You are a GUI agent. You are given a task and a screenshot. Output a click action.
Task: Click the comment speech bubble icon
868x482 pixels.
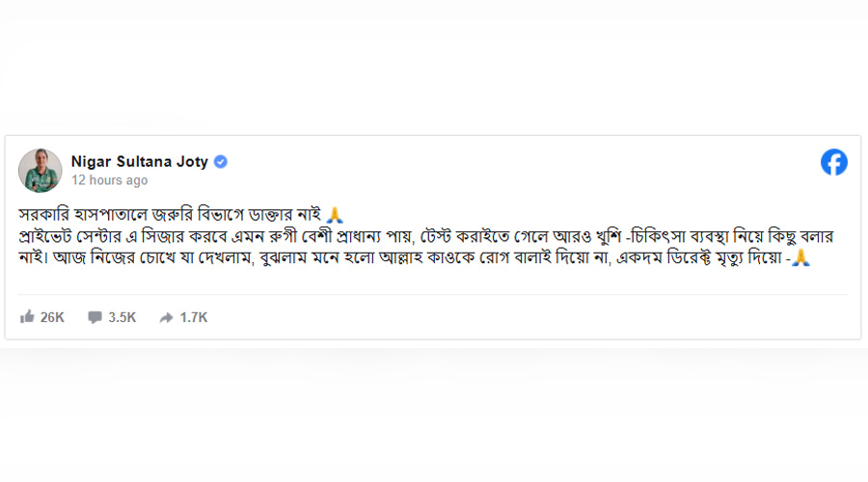(95, 316)
